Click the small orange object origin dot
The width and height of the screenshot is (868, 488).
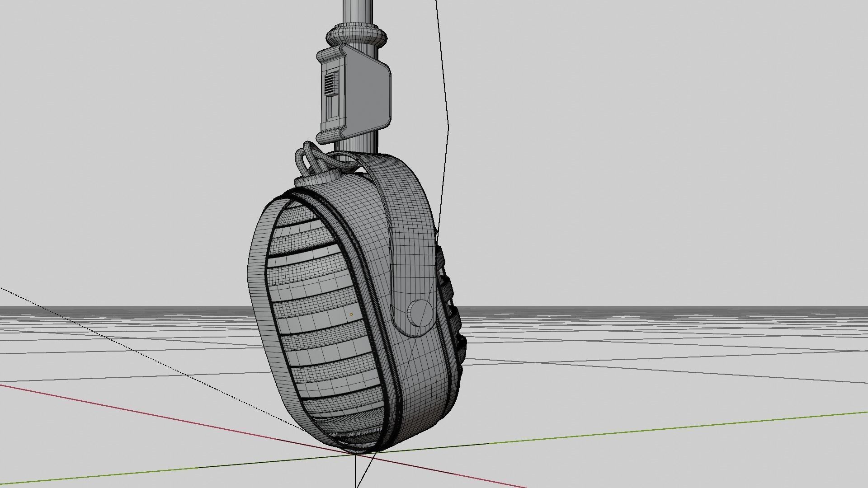[x=351, y=314]
